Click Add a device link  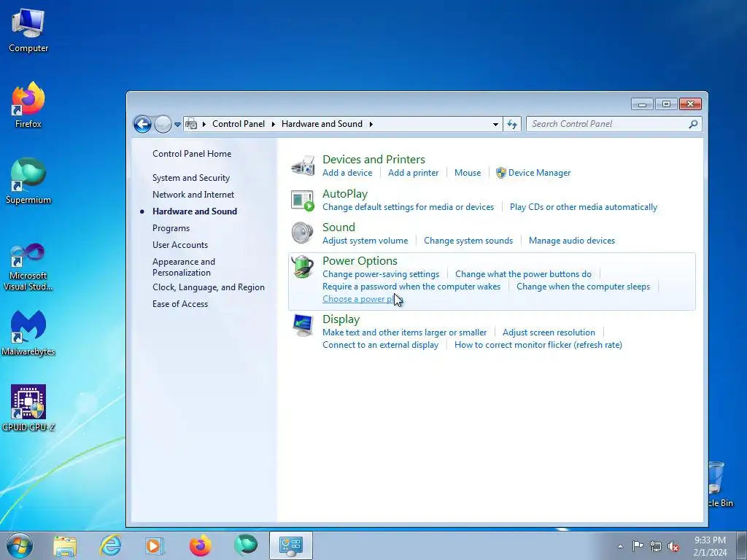[x=347, y=173]
